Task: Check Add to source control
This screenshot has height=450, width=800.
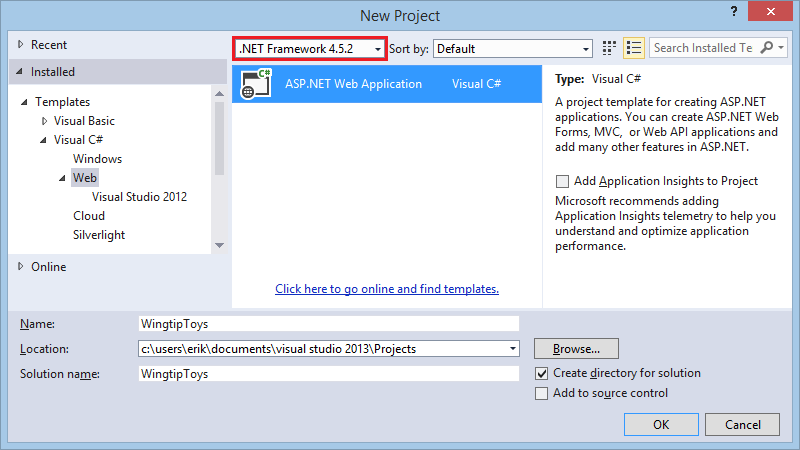Action: point(541,393)
